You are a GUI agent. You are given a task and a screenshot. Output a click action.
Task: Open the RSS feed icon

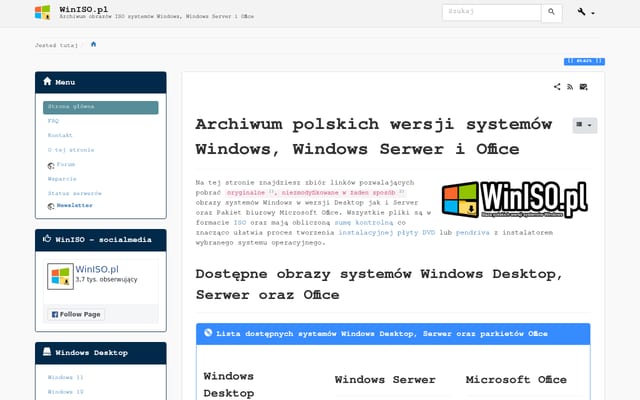point(570,87)
